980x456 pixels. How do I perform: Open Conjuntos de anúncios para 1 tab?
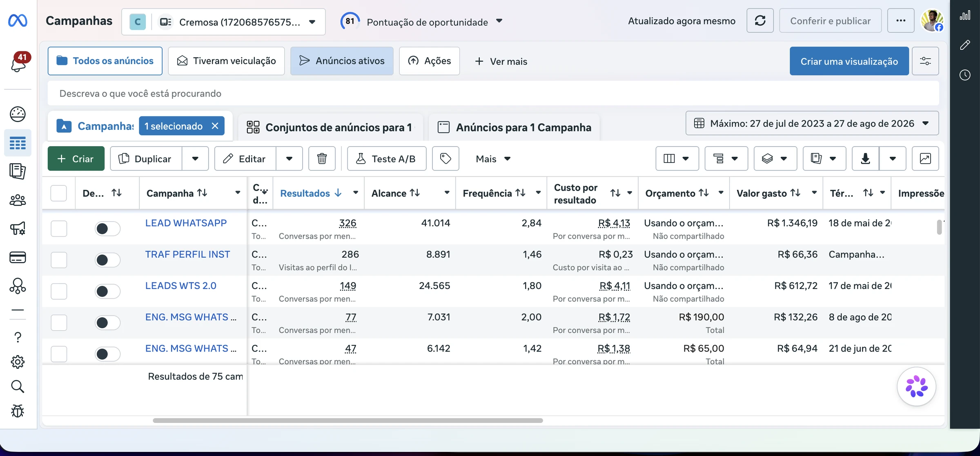pos(330,127)
